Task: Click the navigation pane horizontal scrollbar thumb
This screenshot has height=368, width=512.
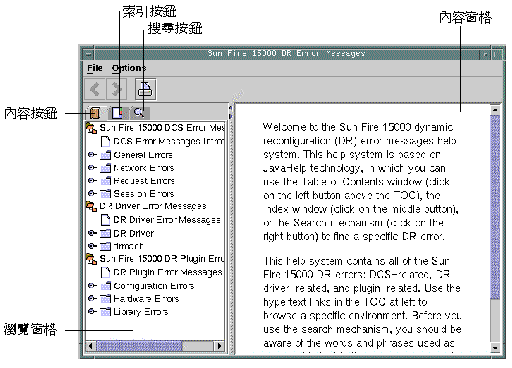Action: [139, 346]
